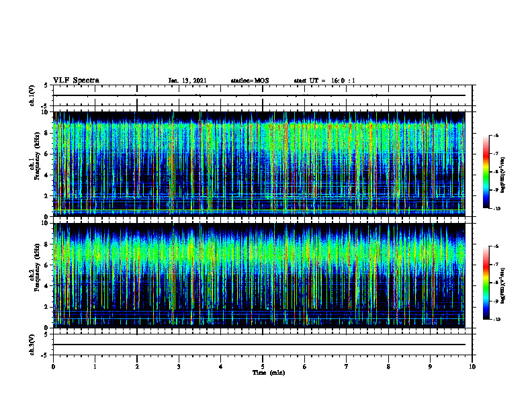Click the date "Jan. 13, 2021"

[x=187, y=81]
